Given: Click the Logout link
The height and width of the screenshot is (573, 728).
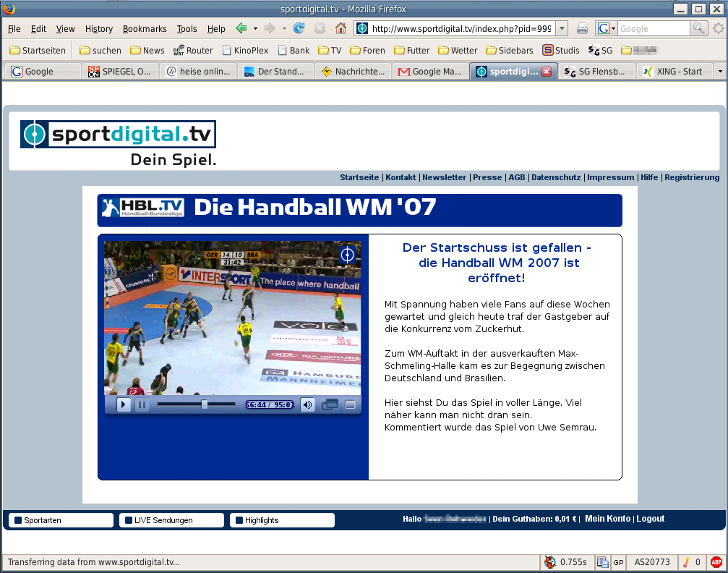Looking at the screenshot, I should (650, 519).
